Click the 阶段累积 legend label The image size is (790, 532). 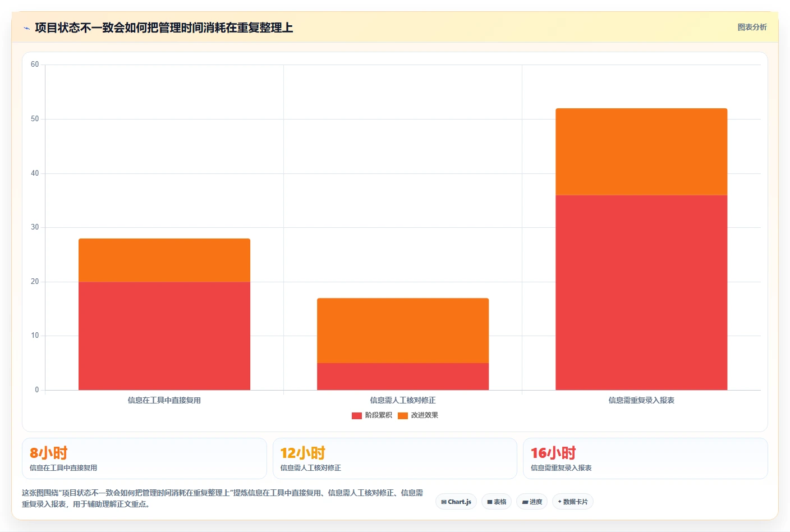379,415
